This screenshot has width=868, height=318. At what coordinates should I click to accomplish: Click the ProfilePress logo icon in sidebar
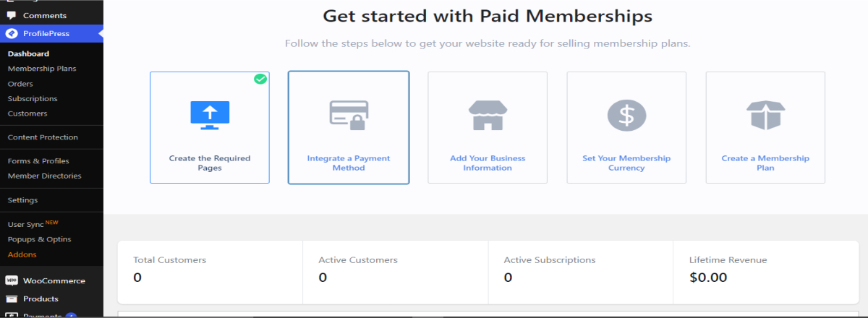pyautogui.click(x=12, y=33)
